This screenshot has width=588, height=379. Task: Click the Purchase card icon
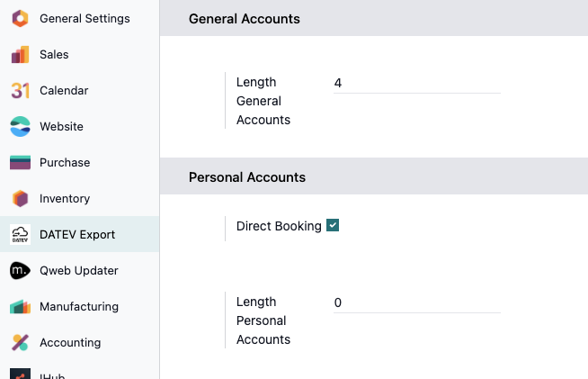click(21, 163)
